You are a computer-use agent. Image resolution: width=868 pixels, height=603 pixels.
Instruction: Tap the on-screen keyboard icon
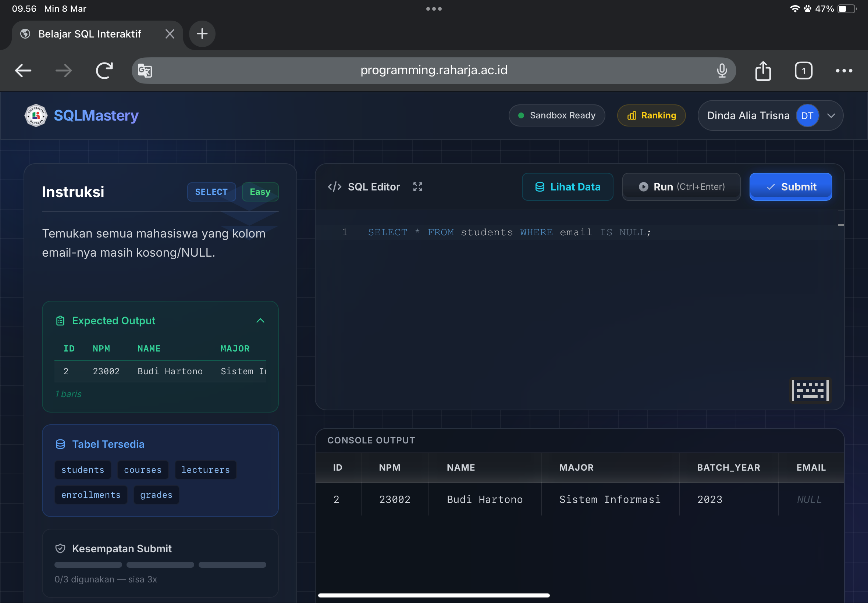click(810, 390)
